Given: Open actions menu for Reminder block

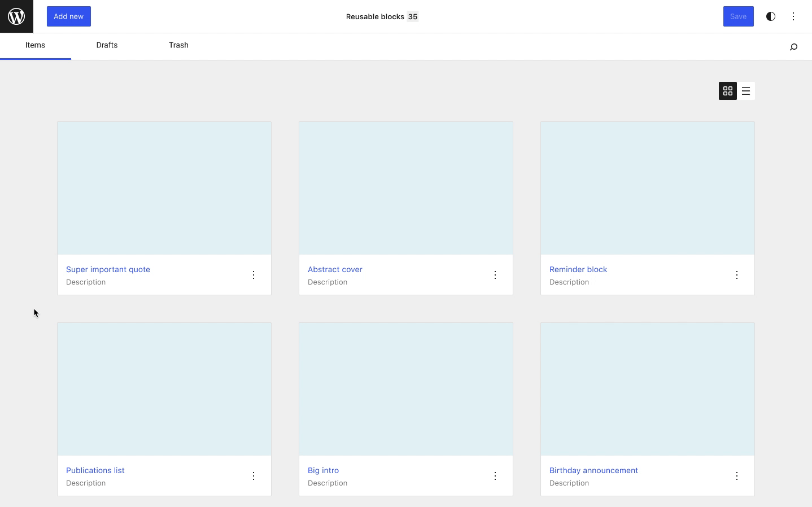Looking at the screenshot, I should click(x=737, y=275).
